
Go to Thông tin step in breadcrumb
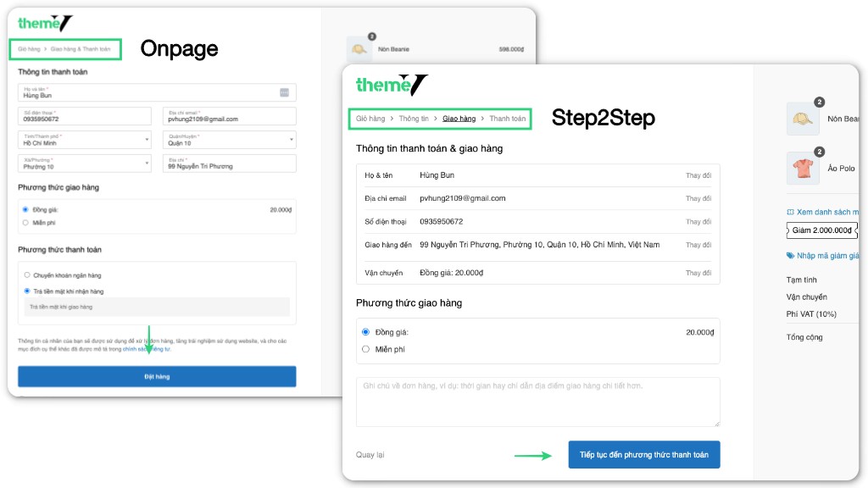pyautogui.click(x=415, y=119)
